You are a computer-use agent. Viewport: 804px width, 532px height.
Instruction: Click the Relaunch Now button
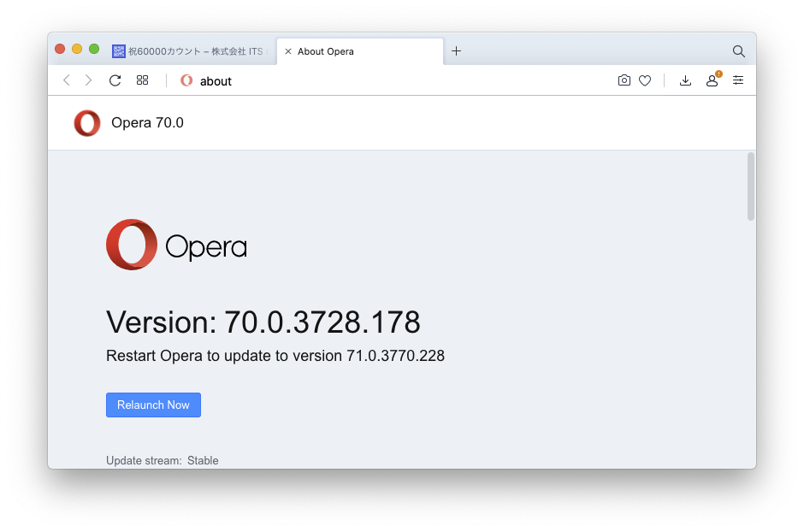[x=153, y=405]
